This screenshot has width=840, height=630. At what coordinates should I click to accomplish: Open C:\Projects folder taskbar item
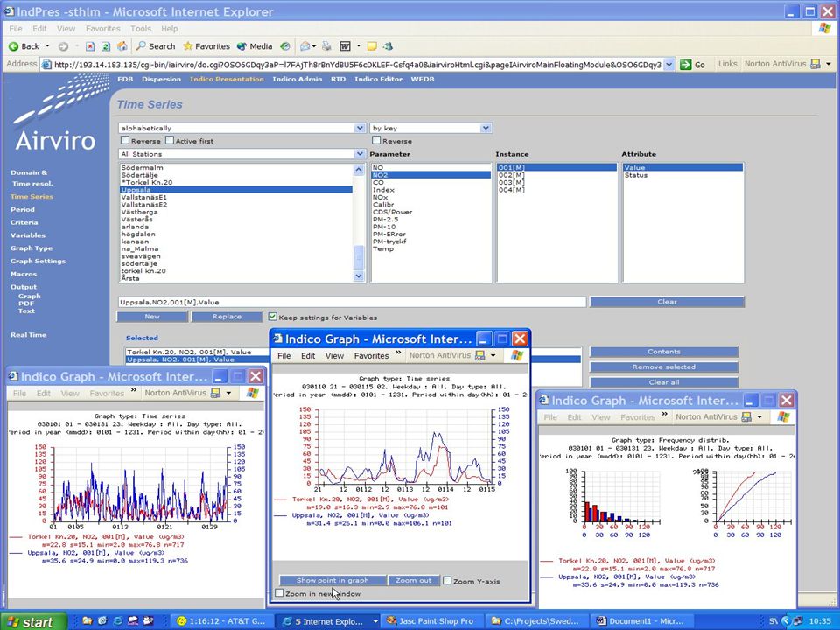click(x=536, y=621)
